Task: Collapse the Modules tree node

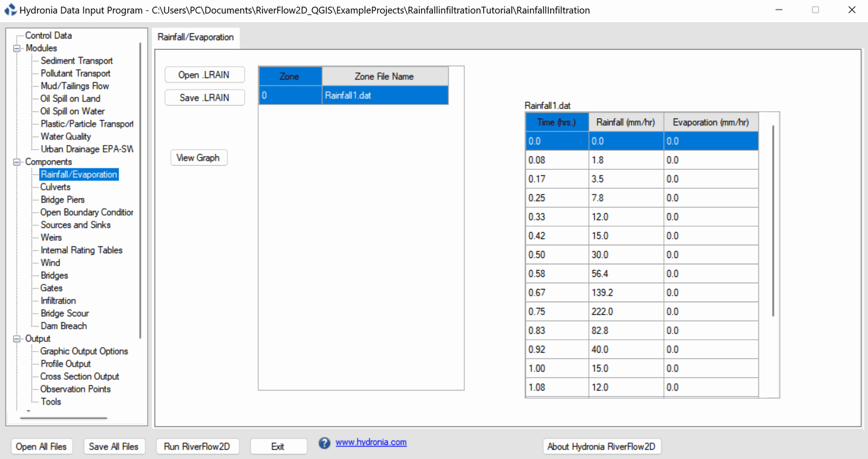Action: coord(17,48)
